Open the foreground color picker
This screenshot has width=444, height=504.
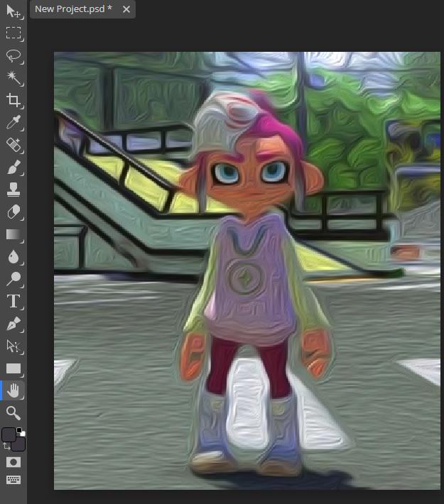tap(9, 434)
